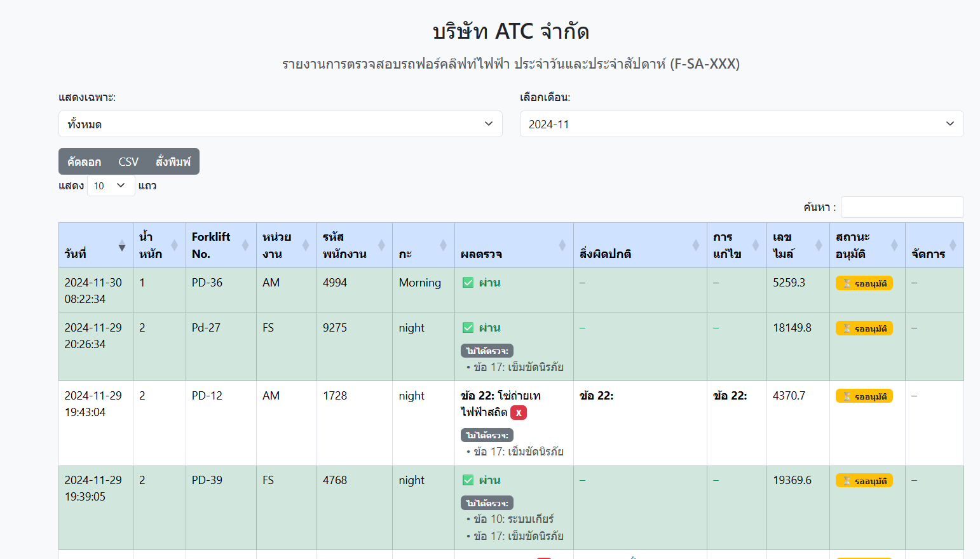Sort by the กะ column header
The image size is (980, 559).
pyautogui.click(x=423, y=245)
